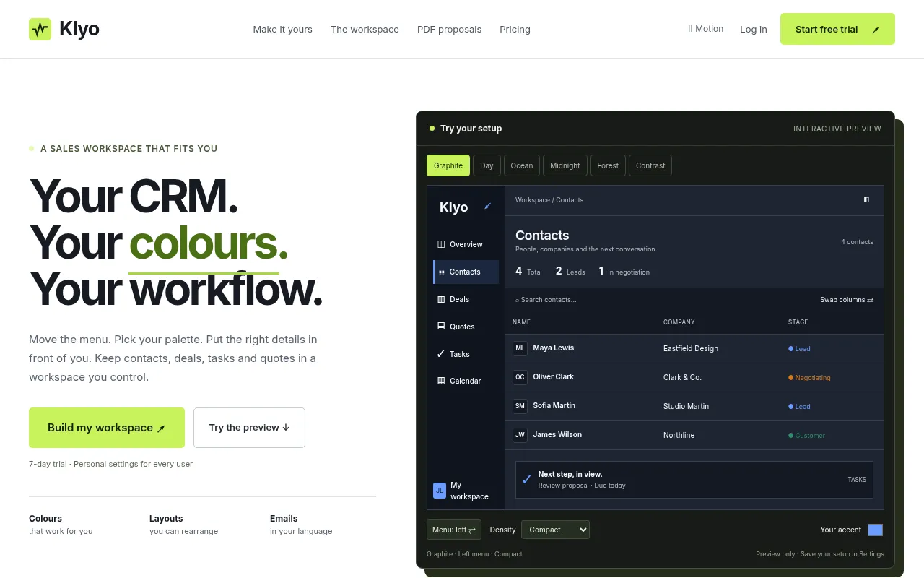924x578 pixels.
Task: Click the STAGE column header
Action: (x=798, y=322)
